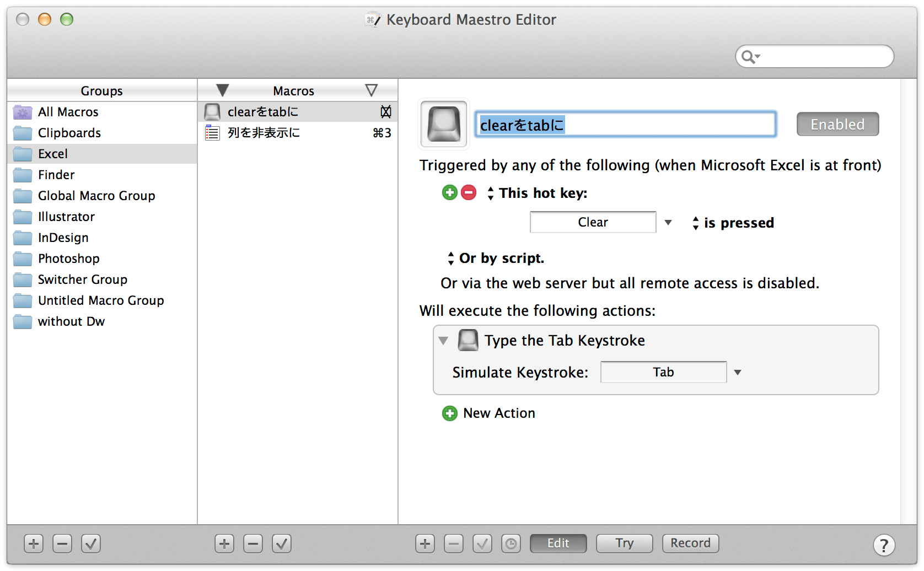Toggle enable checkmark for selected macro

[282, 544]
